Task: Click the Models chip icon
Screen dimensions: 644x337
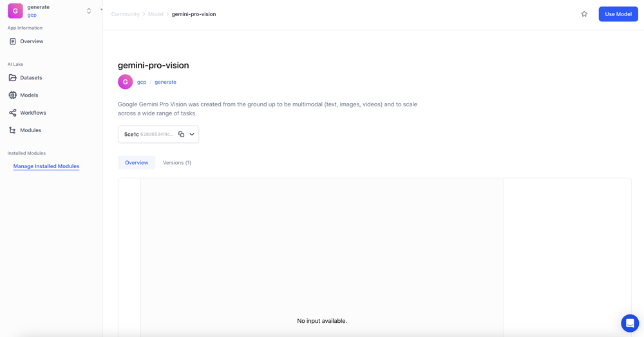Action: [x=13, y=95]
